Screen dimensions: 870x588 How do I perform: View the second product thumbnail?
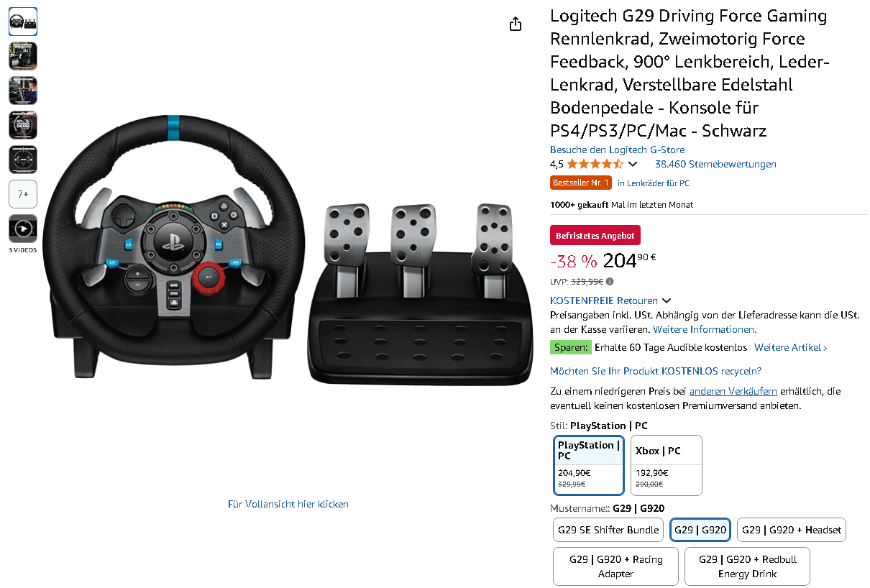[23, 56]
